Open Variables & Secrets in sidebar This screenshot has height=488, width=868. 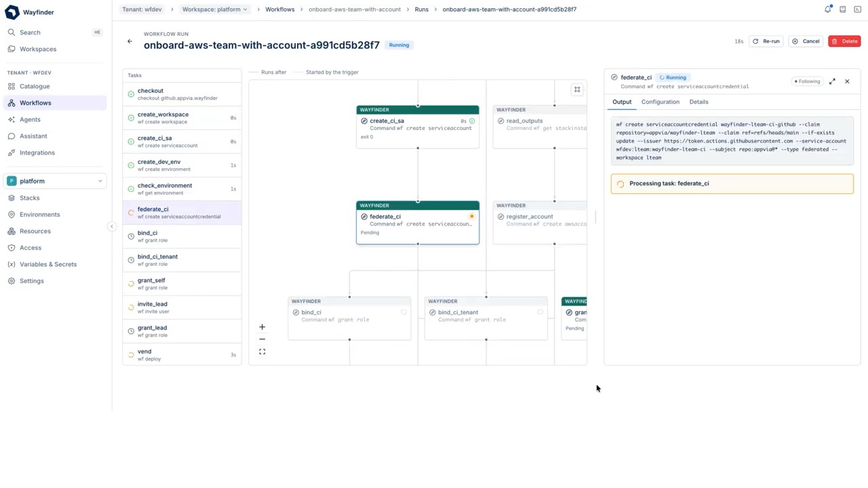pyautogui.click(x=54, y=264)
